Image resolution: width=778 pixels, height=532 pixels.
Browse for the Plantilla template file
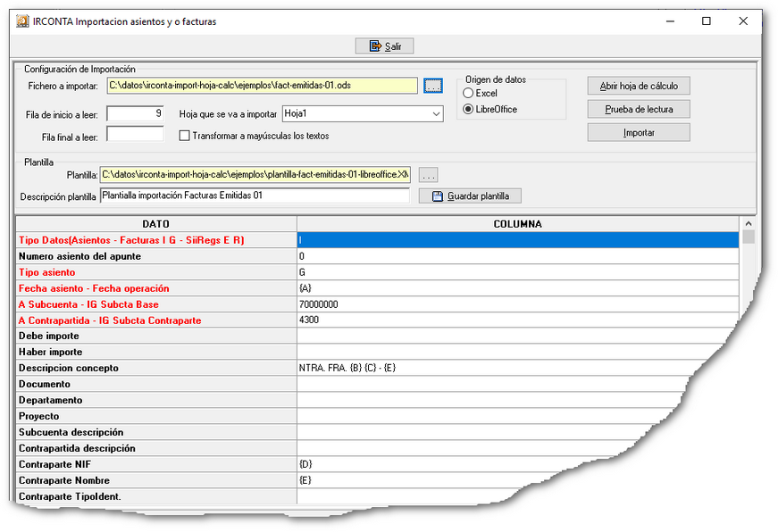point(428,175)
